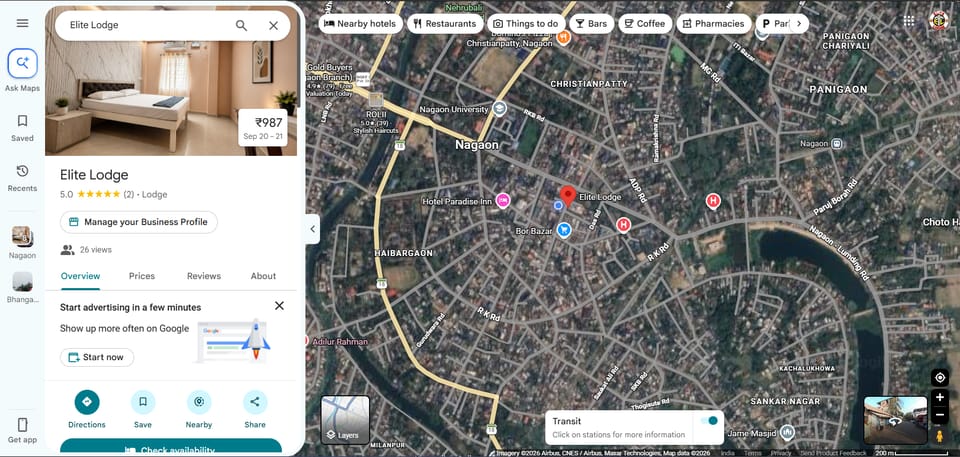Show more category chips with the arrow
The image size is (960, 457).
click(798, 24)
